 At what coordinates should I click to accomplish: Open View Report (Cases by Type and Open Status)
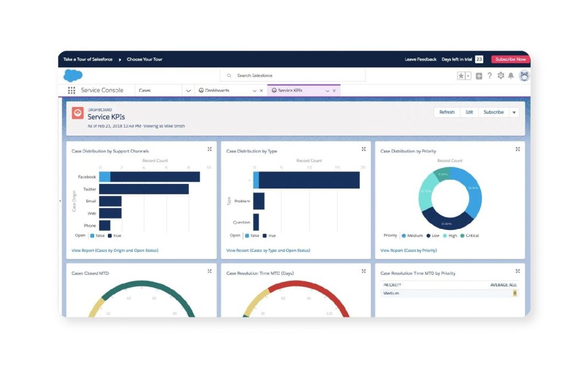click(x=268, y=251)
